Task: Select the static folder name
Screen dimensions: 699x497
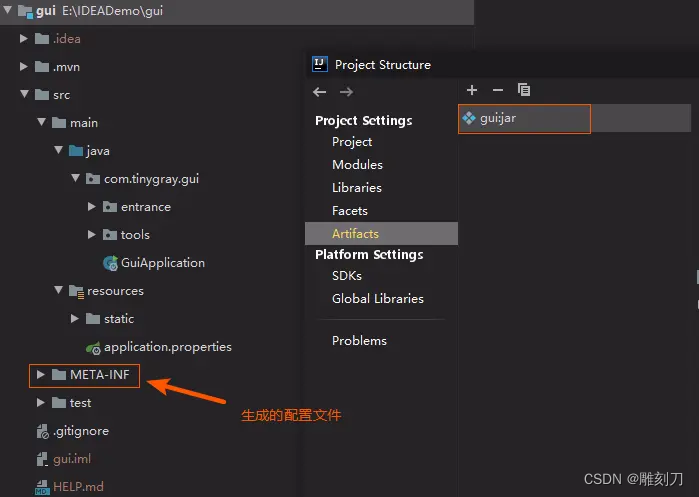Action: point(119,319)
